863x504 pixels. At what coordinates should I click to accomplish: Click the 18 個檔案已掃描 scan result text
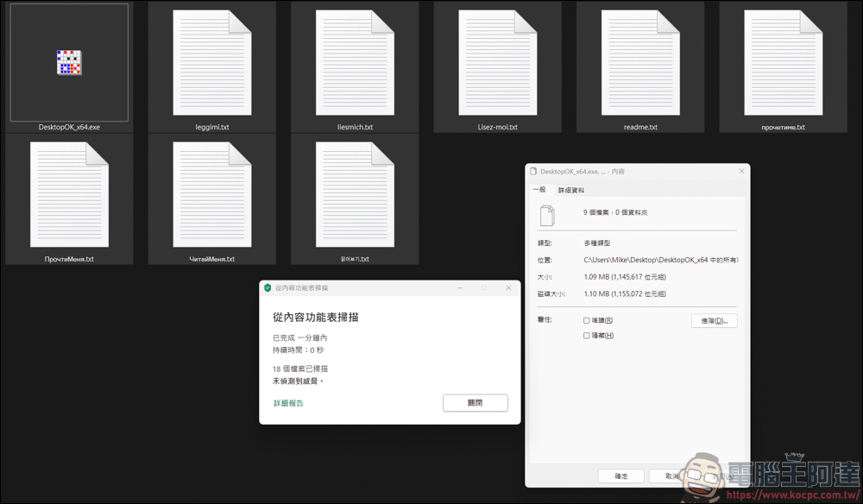point(300,369)
